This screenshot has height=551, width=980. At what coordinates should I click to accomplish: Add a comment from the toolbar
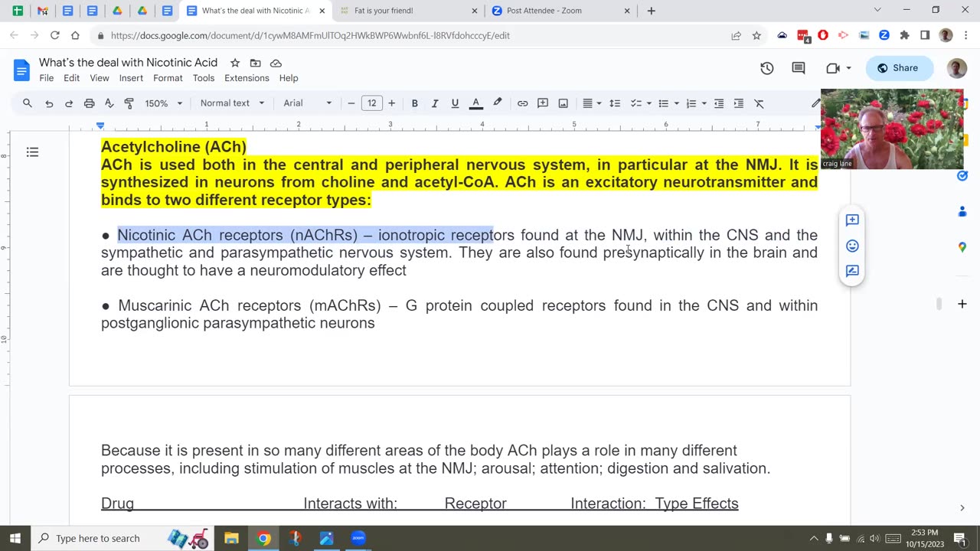coord(543,103)
